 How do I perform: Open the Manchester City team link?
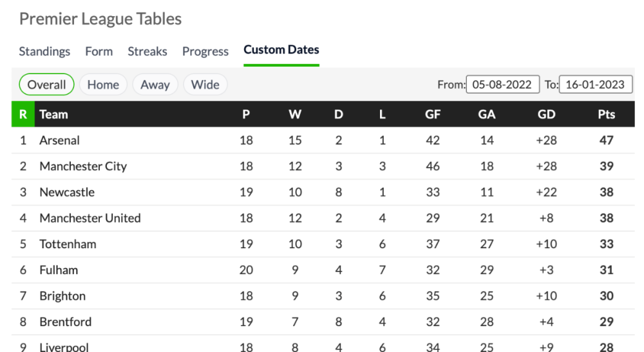[83, 166]
